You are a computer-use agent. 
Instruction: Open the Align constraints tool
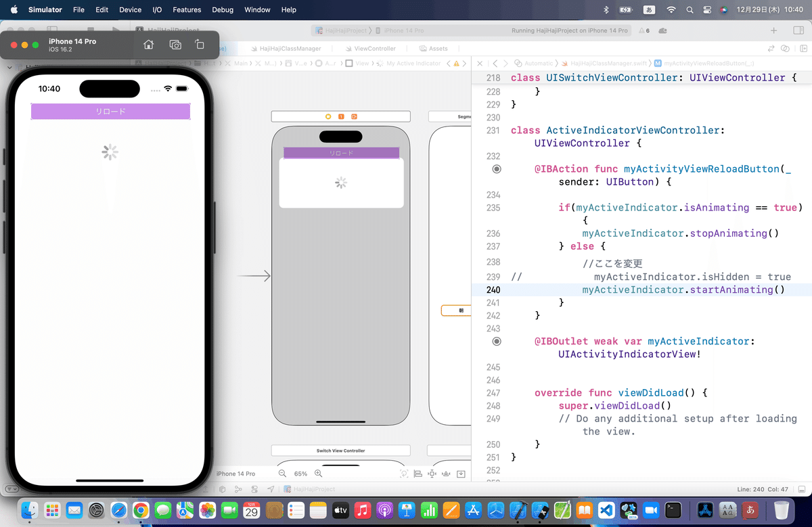[x=418, y=474]
